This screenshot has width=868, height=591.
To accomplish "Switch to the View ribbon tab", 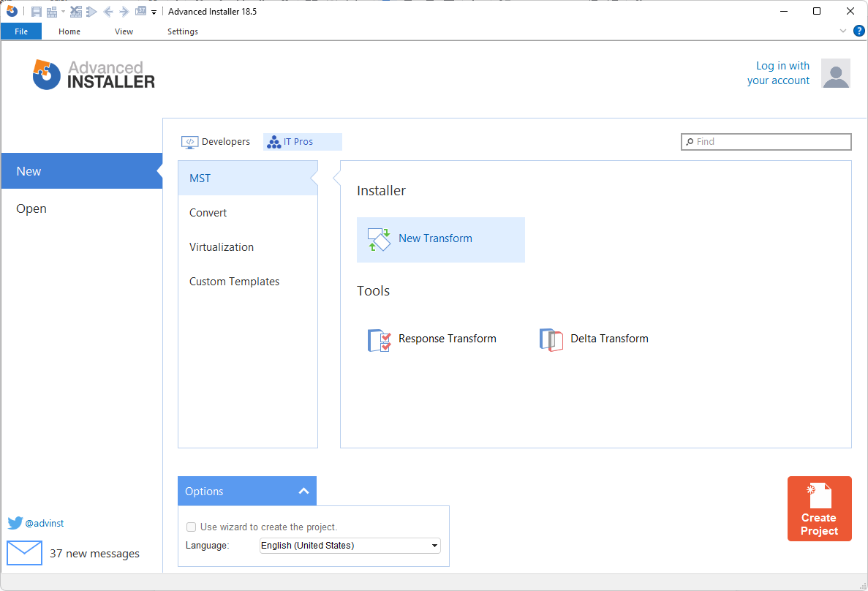I will (x=124, y=31).
